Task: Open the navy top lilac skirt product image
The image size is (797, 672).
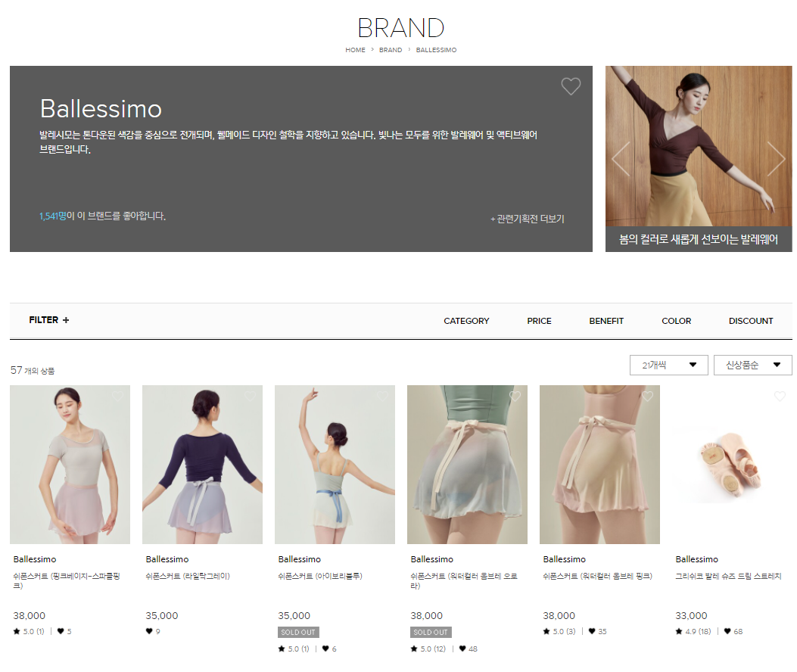Action: [x=202, y=464]
